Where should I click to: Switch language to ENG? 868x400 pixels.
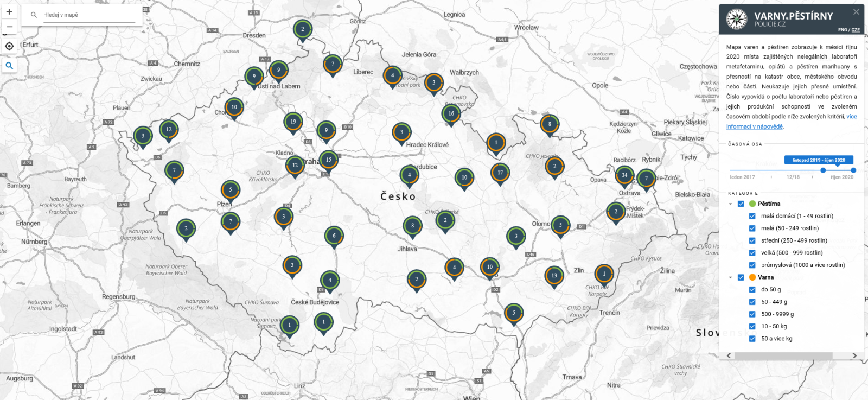click(842, 30)
